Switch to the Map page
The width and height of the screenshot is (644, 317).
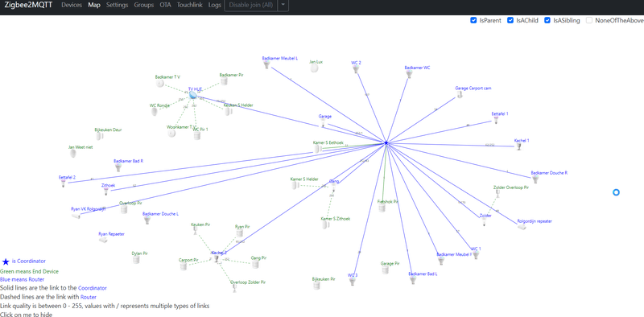click(94, 6)
